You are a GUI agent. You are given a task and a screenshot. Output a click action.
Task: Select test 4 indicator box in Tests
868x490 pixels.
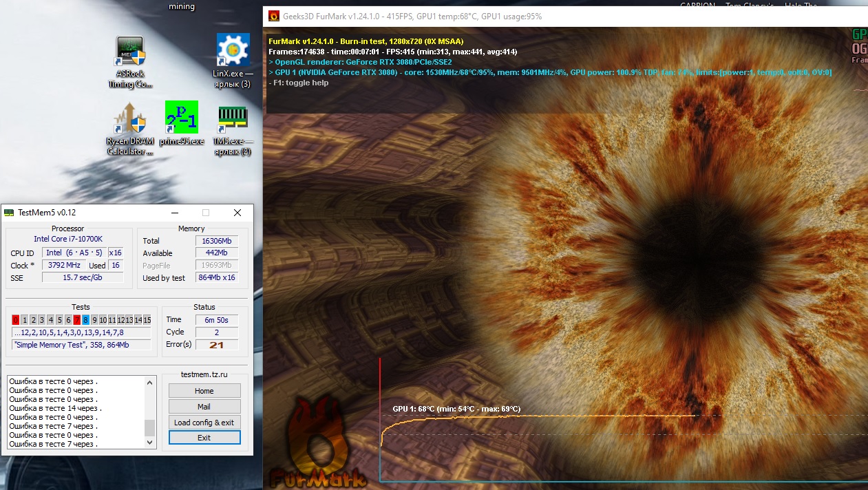[51, 320]
